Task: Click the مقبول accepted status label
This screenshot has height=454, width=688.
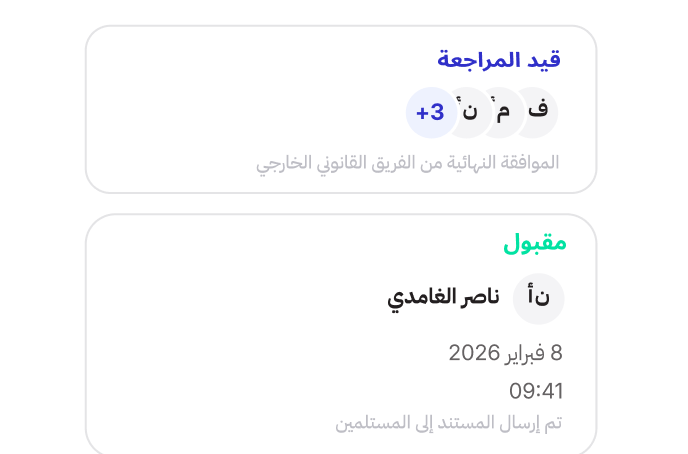Action: [534, 242]
